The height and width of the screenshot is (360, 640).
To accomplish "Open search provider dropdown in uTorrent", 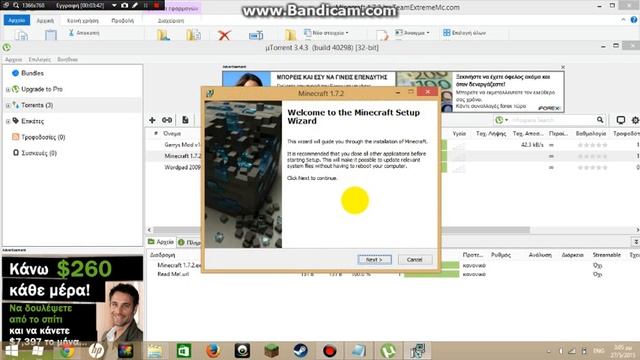I will [x=502, y=120].
